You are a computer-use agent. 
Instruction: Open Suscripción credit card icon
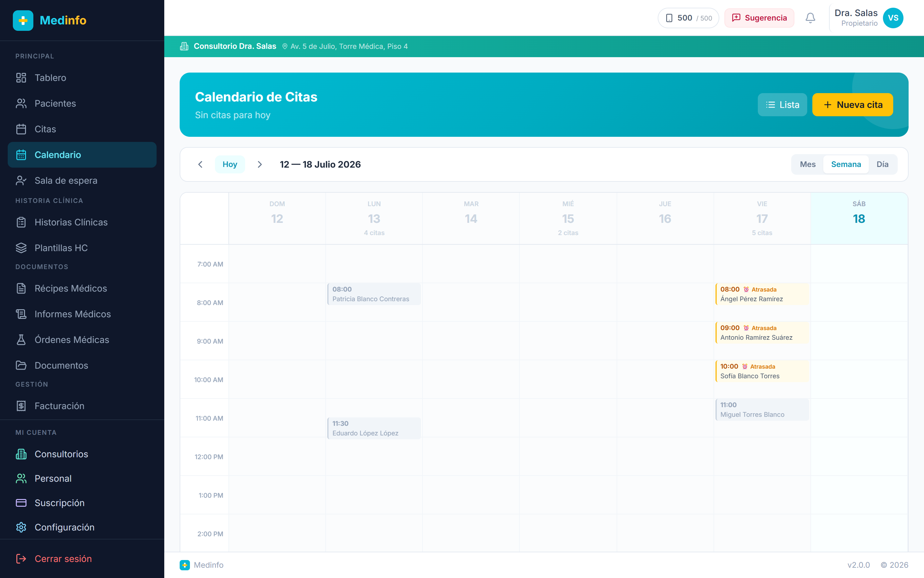click(x=21, y=503)
